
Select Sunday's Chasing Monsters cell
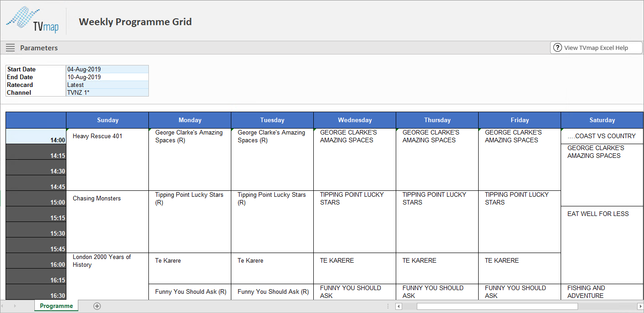point(108,221)
